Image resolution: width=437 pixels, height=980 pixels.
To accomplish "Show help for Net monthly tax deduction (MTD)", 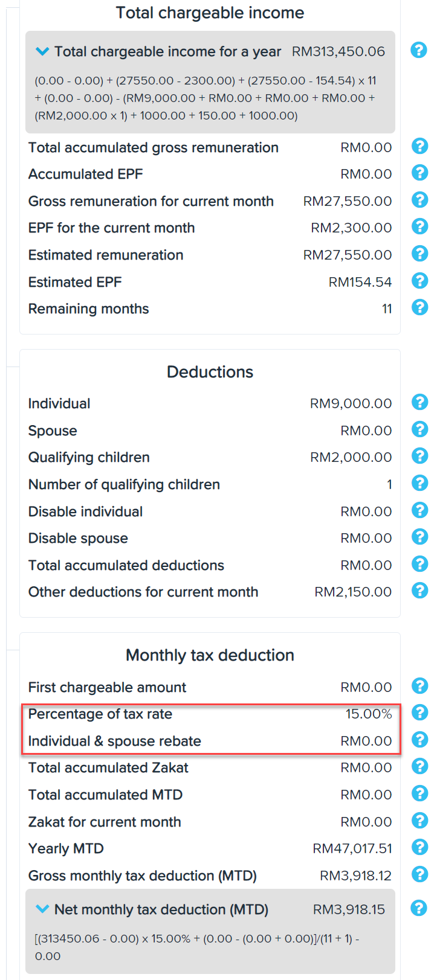I will 419,908.
